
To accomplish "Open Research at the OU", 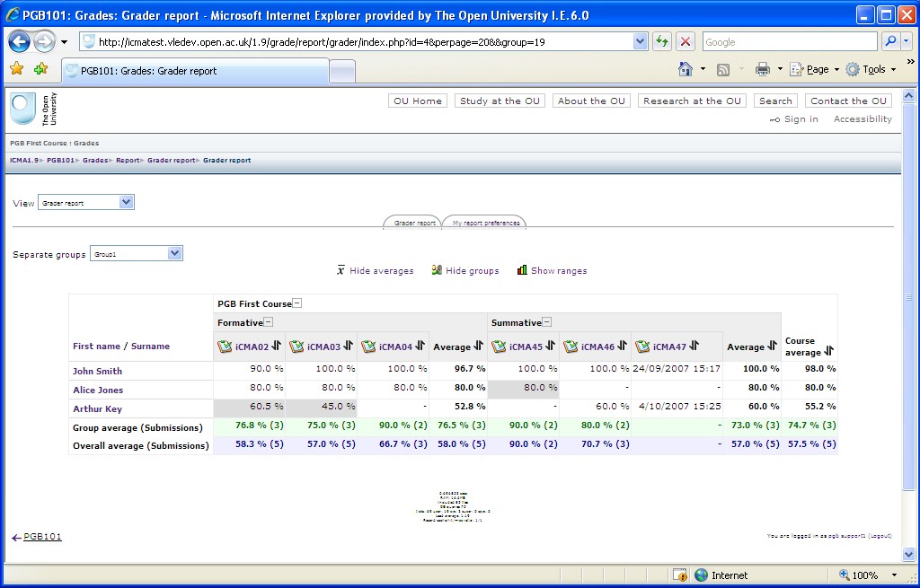I will tap(692, 101).
